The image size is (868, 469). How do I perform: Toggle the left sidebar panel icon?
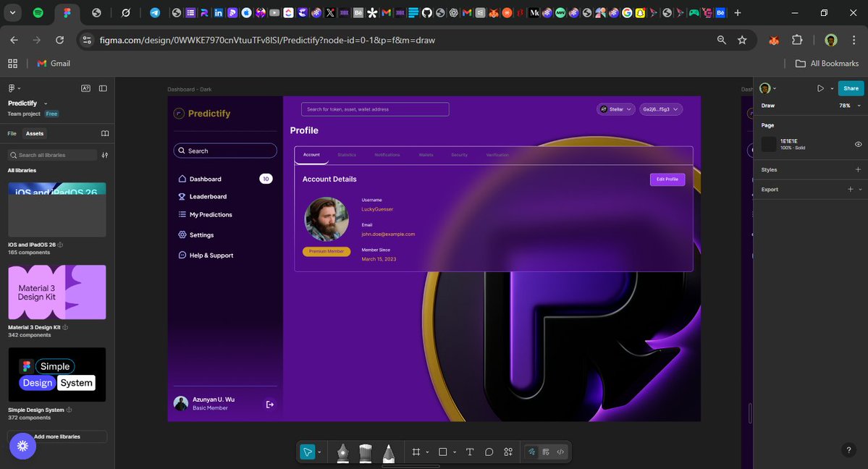tap(103, 88)
